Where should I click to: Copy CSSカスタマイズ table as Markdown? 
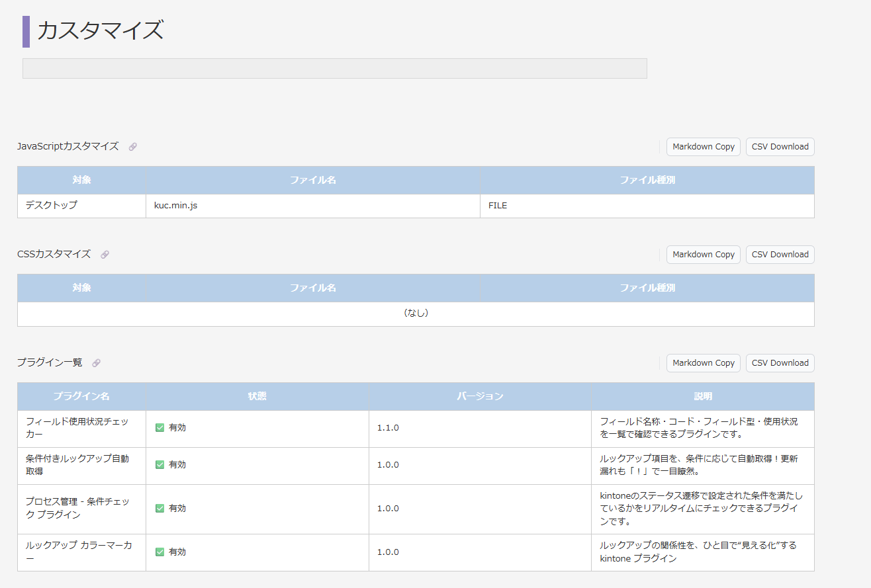pos(704,255)
